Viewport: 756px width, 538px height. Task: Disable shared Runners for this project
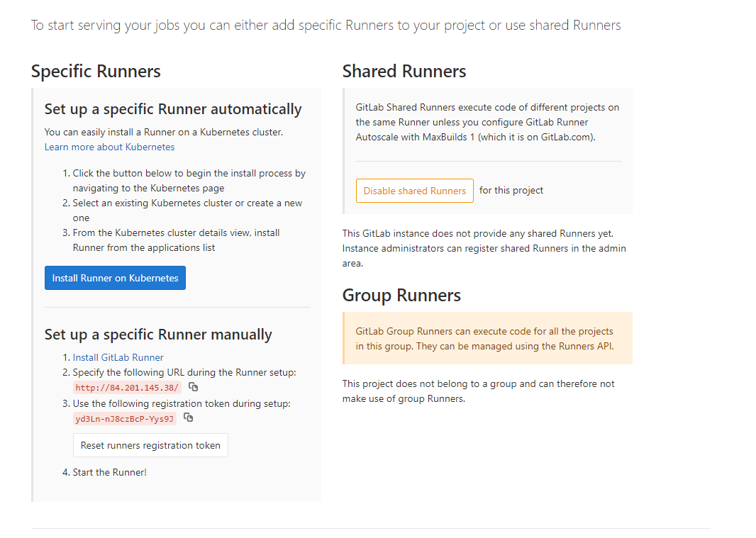point(414,191)
